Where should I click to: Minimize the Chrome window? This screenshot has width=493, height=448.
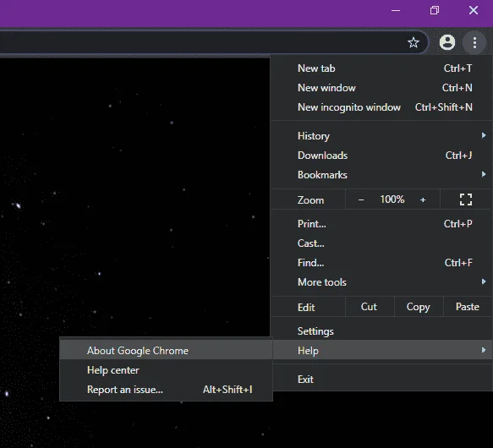click(x=396, y=11)
